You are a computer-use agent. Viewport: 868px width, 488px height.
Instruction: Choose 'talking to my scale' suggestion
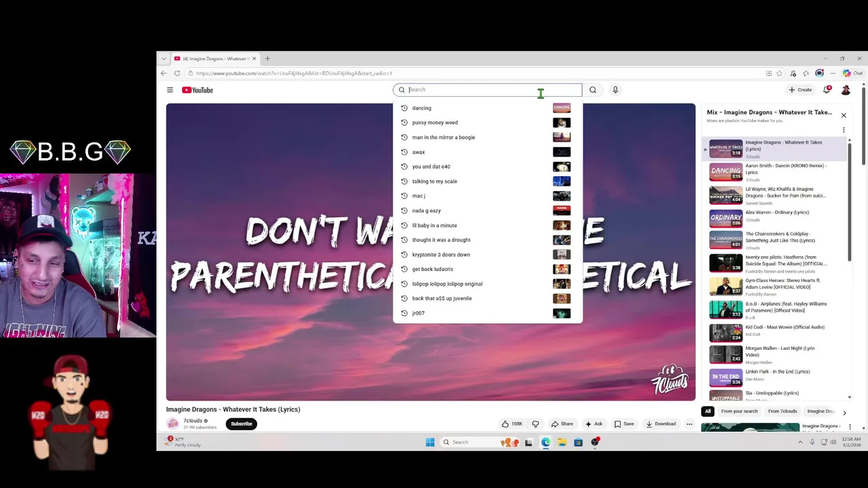(487, 181)
